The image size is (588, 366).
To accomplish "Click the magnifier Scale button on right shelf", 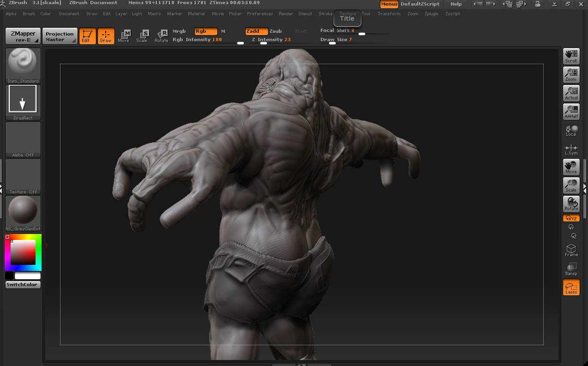I will click(571, 186).
